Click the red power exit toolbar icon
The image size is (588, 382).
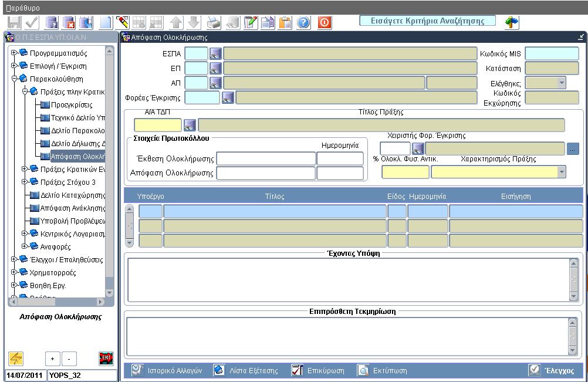[325, 22]
